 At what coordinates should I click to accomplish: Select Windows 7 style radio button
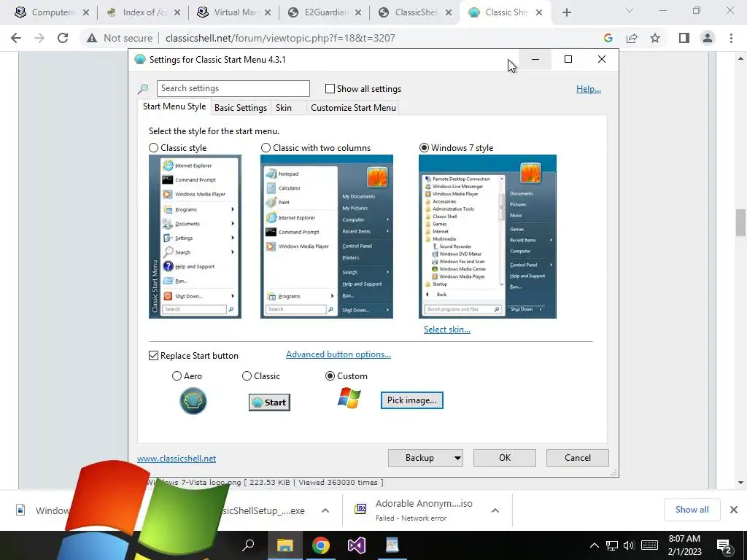click(424, 148)
